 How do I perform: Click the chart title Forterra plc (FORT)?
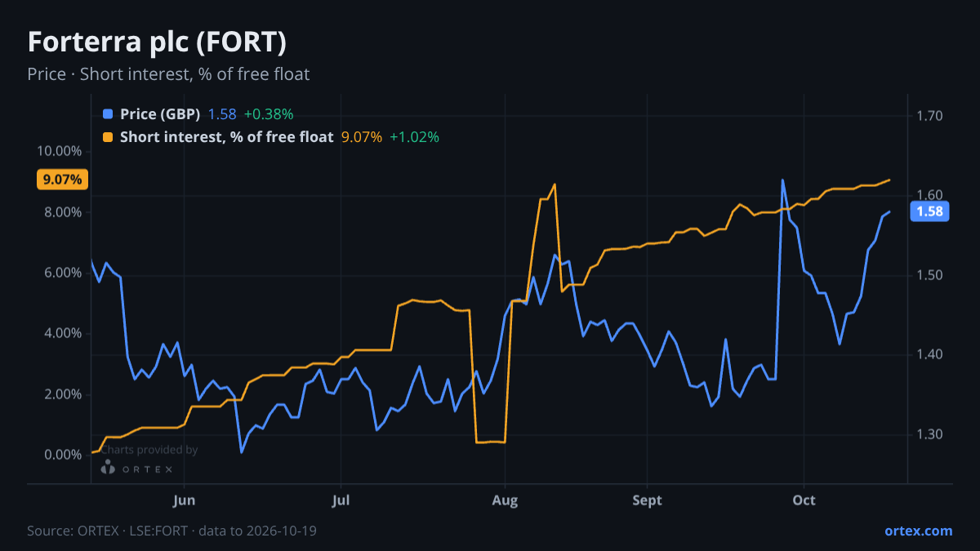click(x=157, y=42)
